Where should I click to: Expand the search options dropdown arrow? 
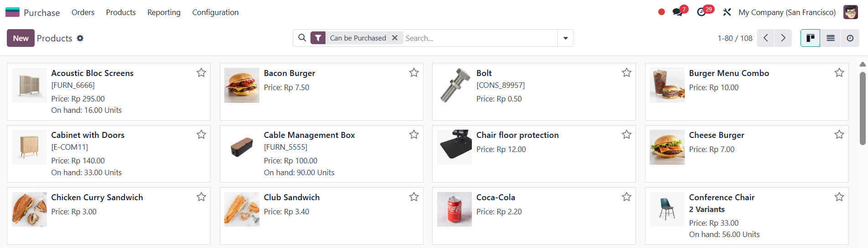coord(565,38)
